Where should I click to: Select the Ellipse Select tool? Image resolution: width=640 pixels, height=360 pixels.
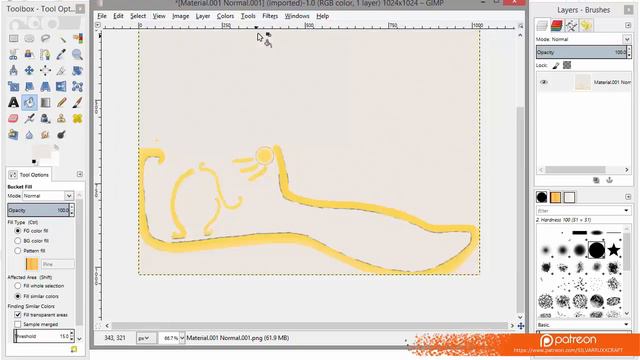[x=29, y=39]
